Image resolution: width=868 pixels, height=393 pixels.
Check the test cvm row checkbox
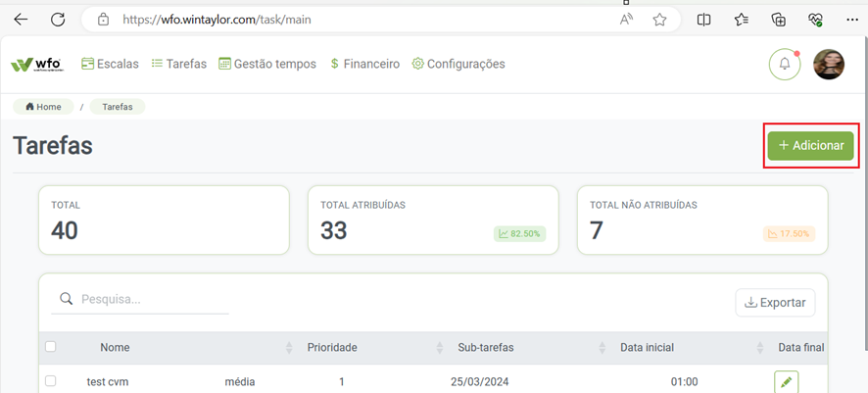tap(51, 381)
